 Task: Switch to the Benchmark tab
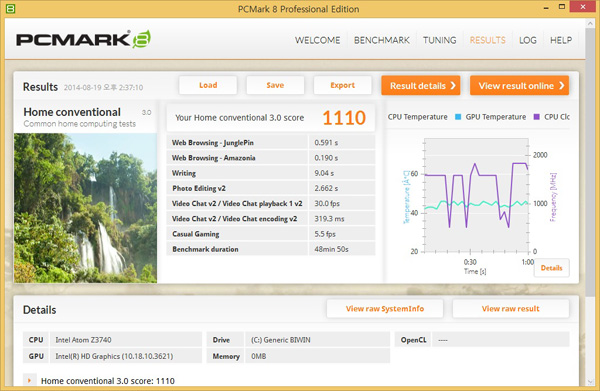pos(382,40)
